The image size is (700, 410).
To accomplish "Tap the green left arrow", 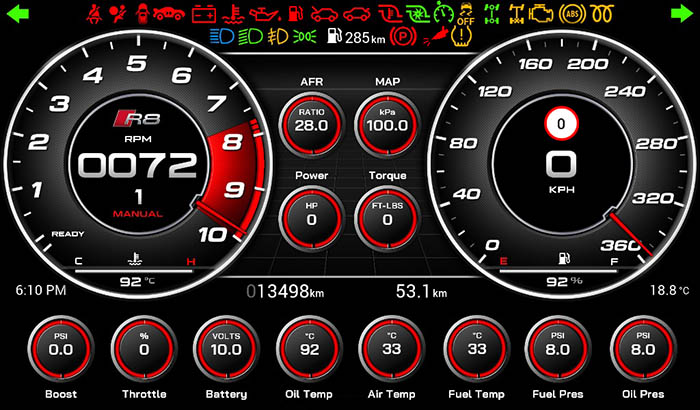I will [18, 13].
